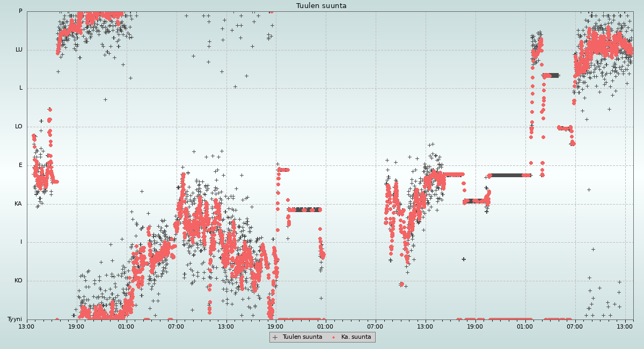The width and height of the screenshot is (644, 349).
Task: Click the leftmost 07:00 time axis label
Action: (x=176, y=326)
